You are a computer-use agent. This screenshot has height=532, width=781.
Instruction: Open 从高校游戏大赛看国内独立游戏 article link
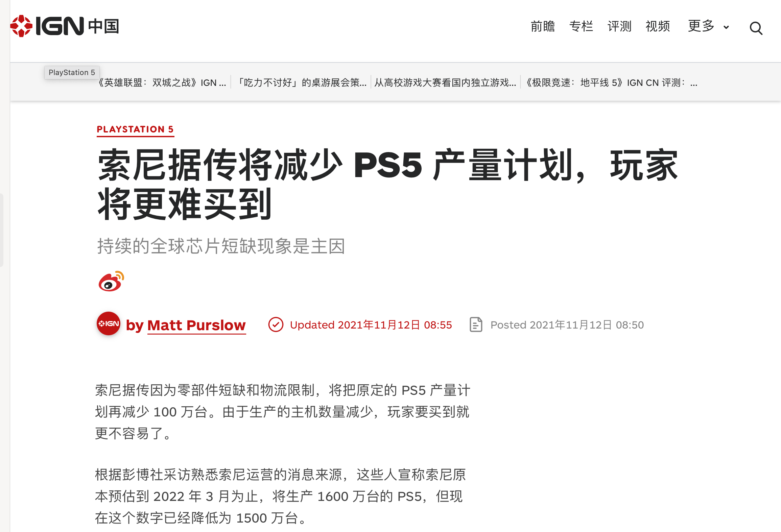pyautogui.click(x=445, y=83)
